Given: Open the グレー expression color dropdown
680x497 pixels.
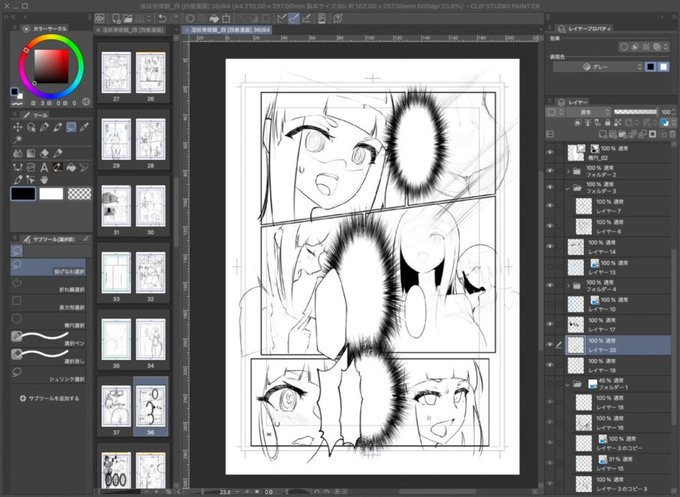Looking at the screenshot, I should point(598,67).
